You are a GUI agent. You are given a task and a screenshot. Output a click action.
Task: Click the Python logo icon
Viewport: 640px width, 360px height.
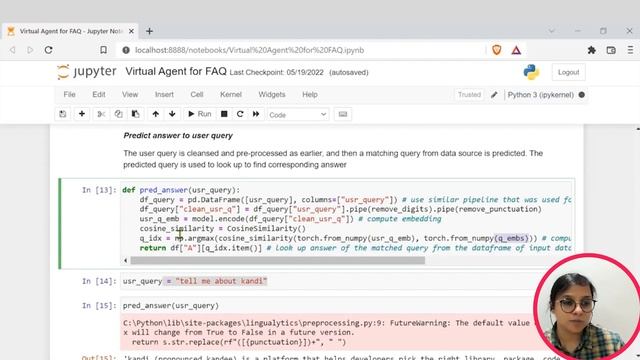click(531, 72)
